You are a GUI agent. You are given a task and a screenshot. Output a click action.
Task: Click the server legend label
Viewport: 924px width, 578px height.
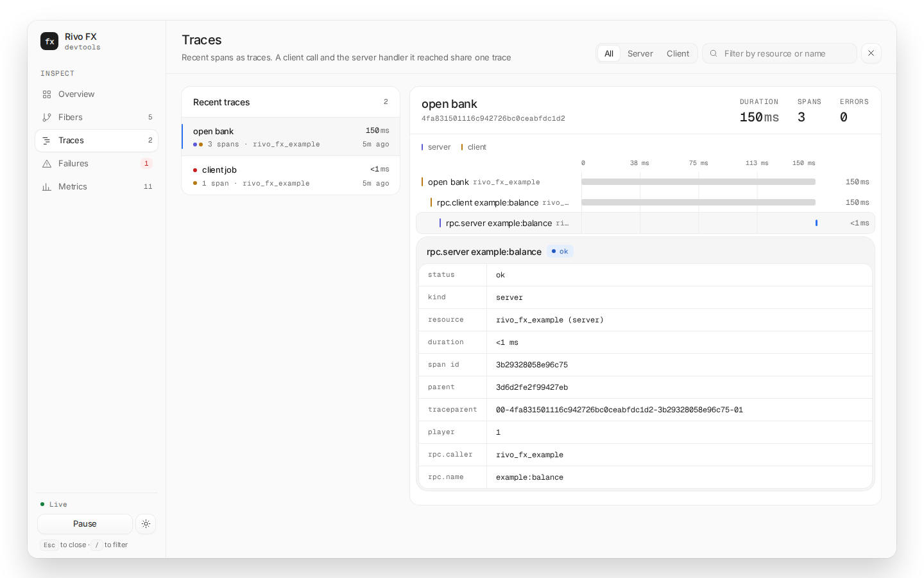(436, 148)
